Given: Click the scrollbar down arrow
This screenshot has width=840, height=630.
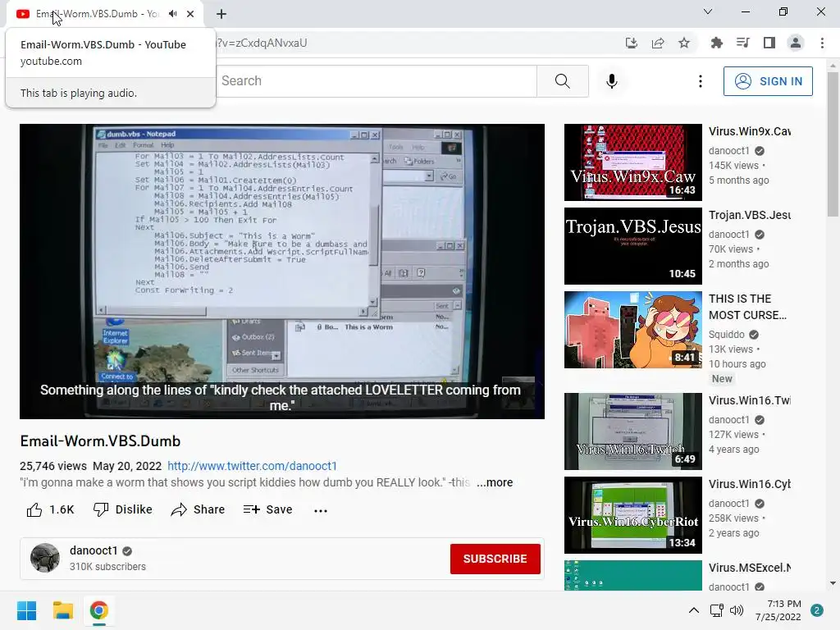Looking at the screenshot, I should (x=833, y=583).
